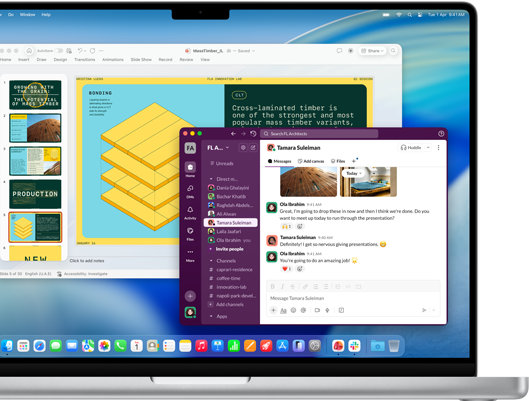529x401 pixels.
Task: Click PowerPoint's redo arrow
Action: click(x=92, y=51)
